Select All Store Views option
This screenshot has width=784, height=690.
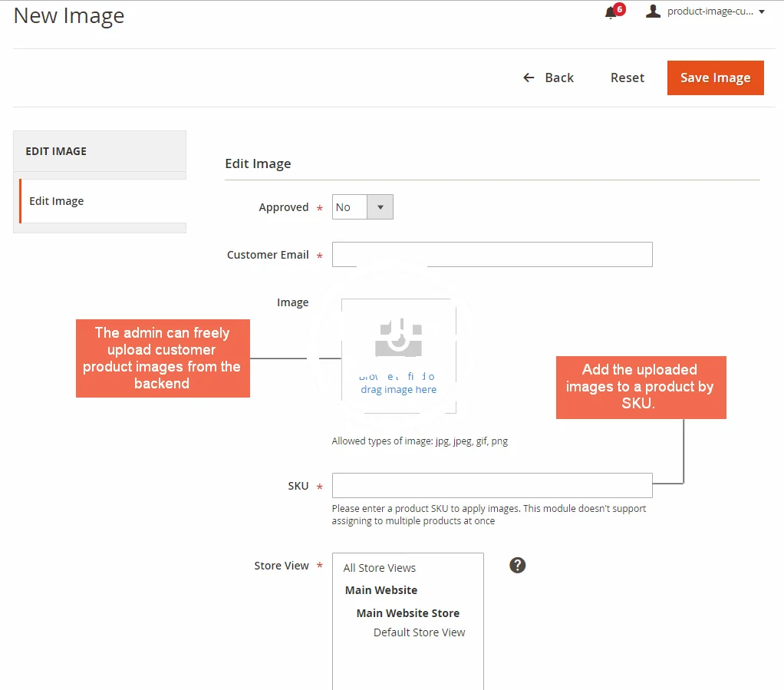380,568
